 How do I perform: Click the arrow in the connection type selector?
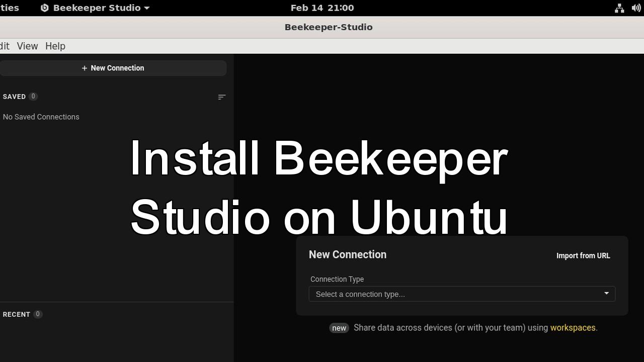click(606, 294)
